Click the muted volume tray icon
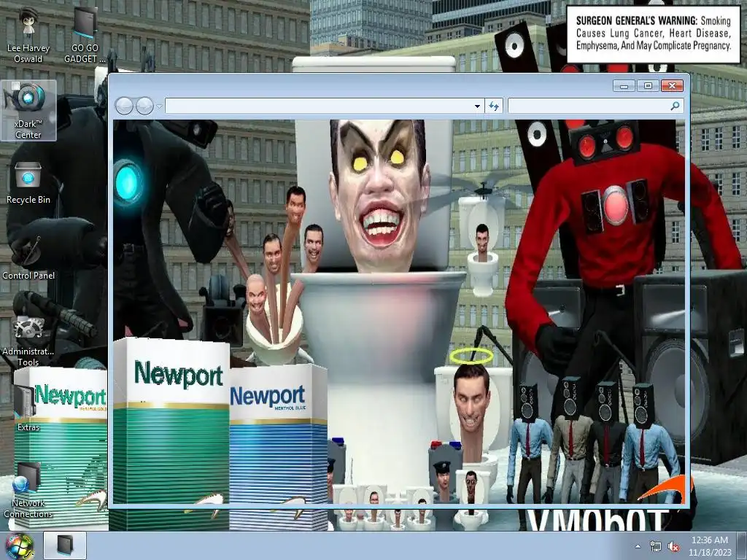The image size is (747, 560). point(673,547)
